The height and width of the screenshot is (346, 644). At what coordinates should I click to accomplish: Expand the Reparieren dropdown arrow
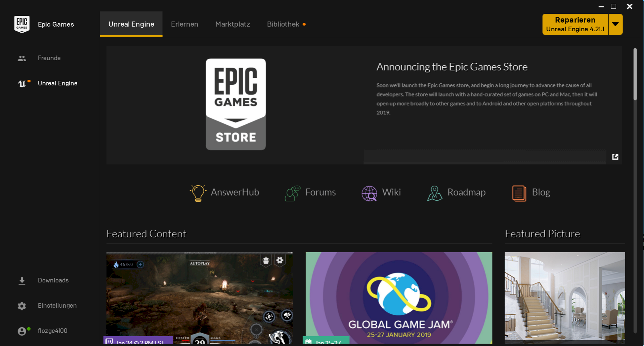(x=615, y=24)
